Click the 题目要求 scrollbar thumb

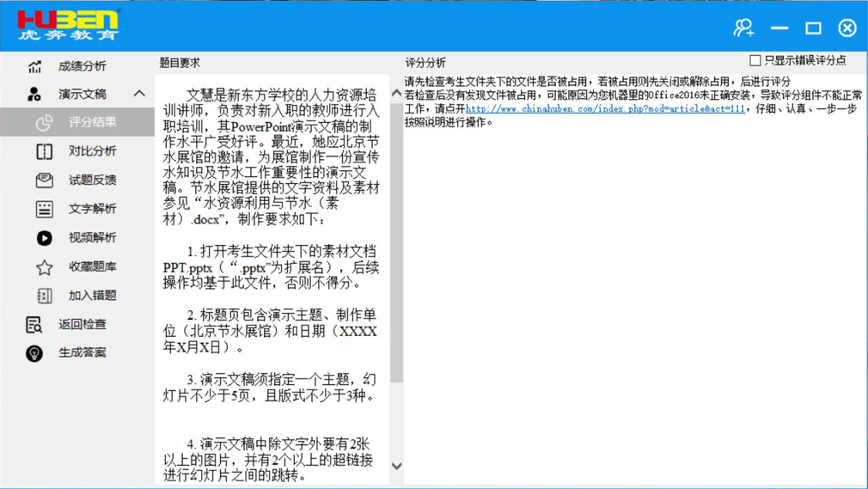(396, 242)
